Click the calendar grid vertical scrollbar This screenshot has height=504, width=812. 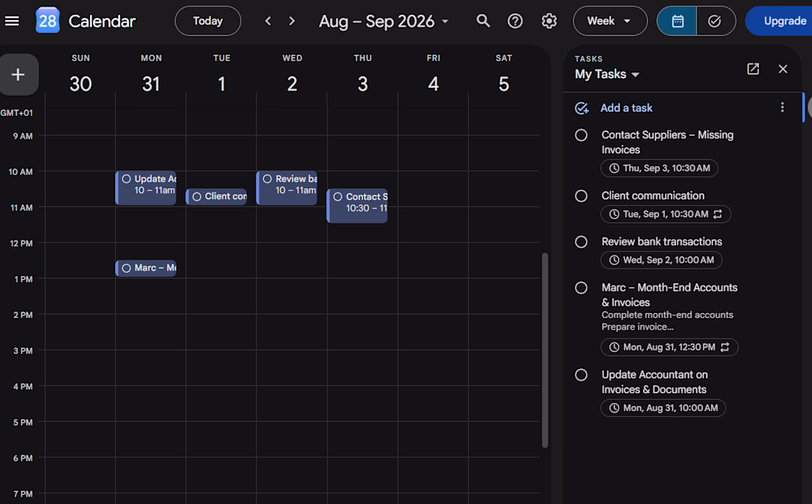[545, 350]
